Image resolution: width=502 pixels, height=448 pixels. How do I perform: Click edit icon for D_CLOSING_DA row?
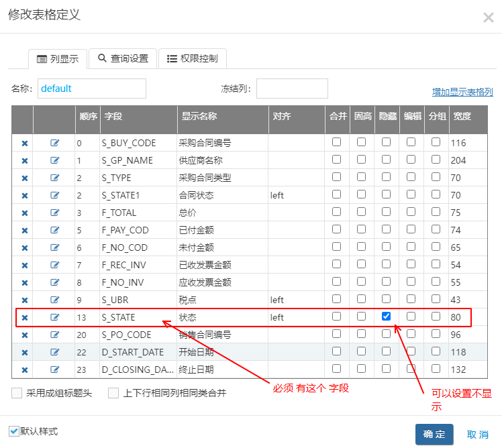55,370
